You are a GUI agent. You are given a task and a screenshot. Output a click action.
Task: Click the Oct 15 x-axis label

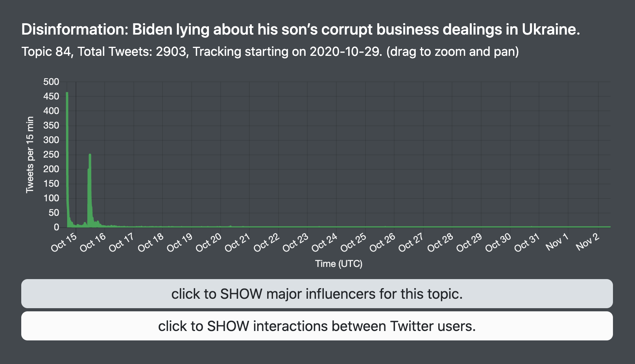65,241
